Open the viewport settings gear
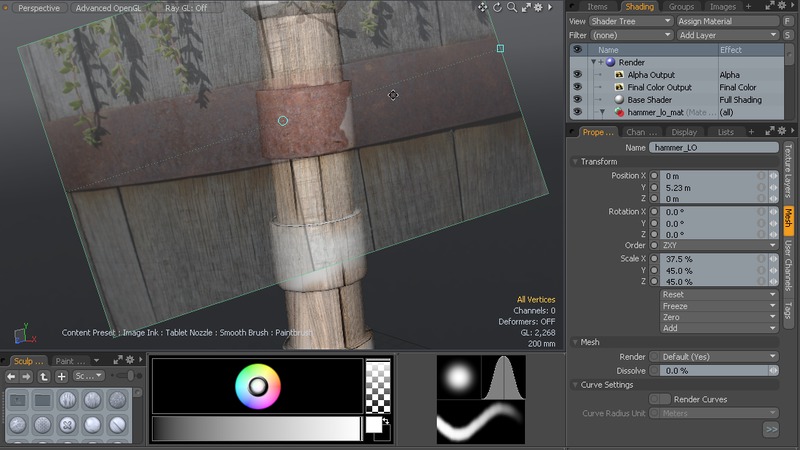 click(x=539, y=8)
